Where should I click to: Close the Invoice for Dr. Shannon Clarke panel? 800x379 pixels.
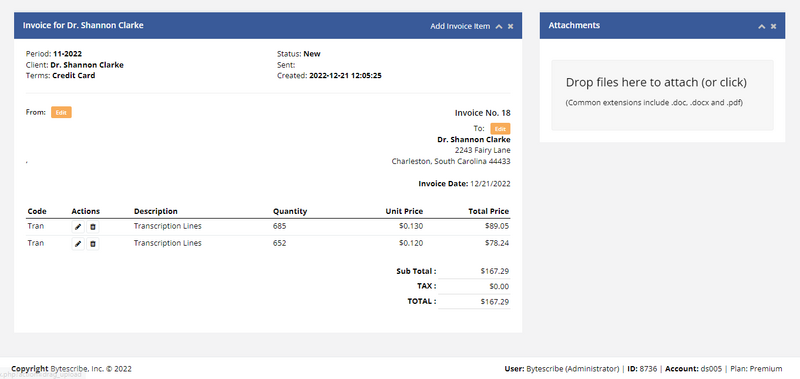(511, 26)
